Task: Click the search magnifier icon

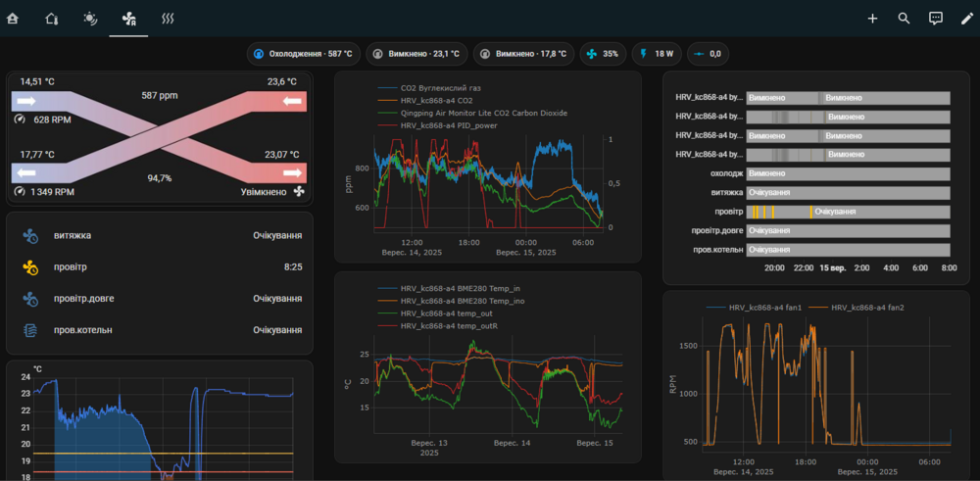Action: (904, 18)
